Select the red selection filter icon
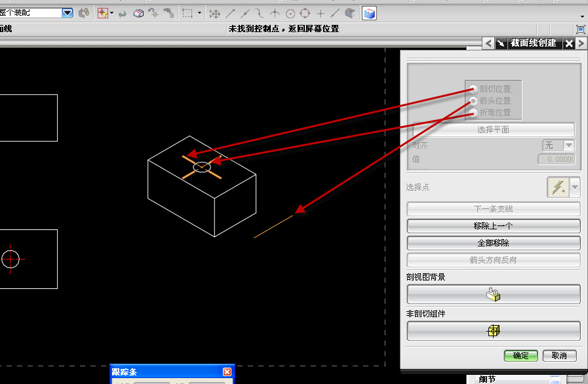Viewport: 588px width, 384px height. point(103,13)
